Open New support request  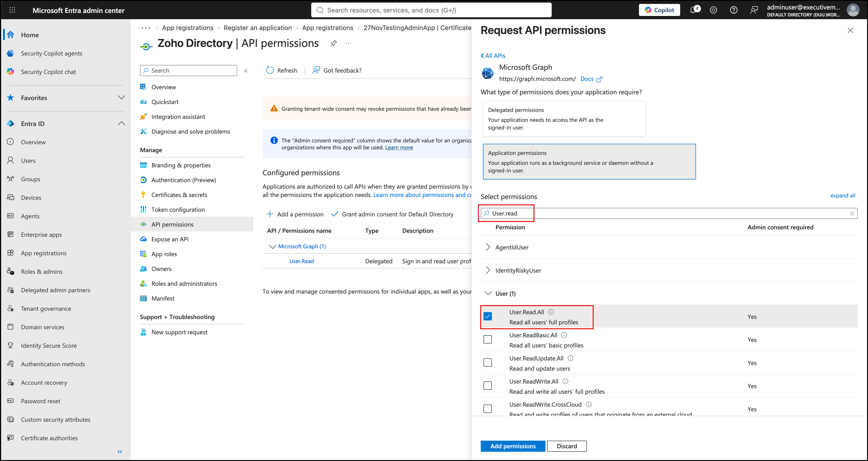point(179,332)
